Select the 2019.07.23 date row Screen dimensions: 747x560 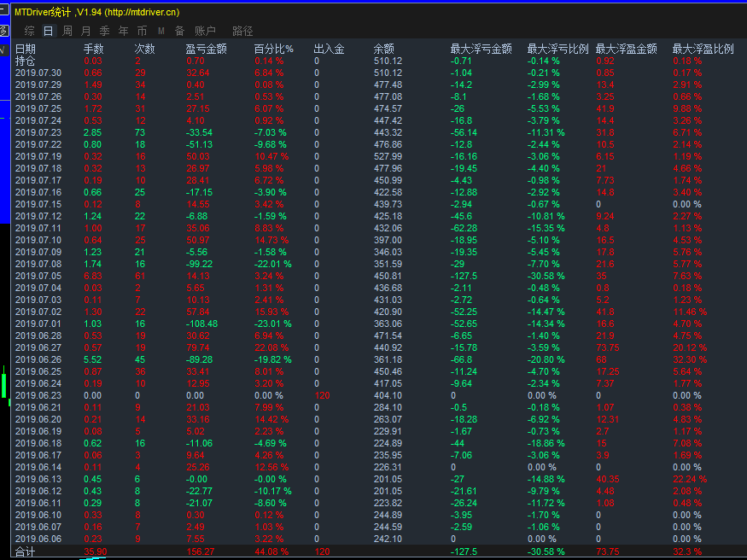[38, 132]
